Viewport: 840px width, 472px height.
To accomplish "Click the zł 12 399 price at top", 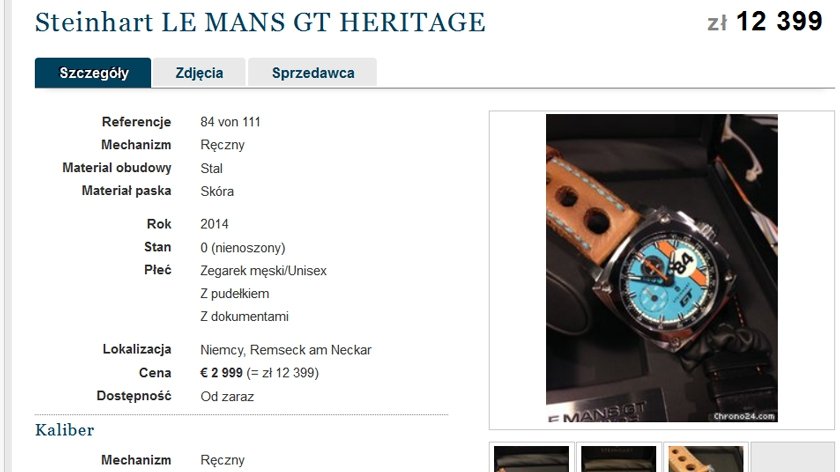I will (765, 22).
